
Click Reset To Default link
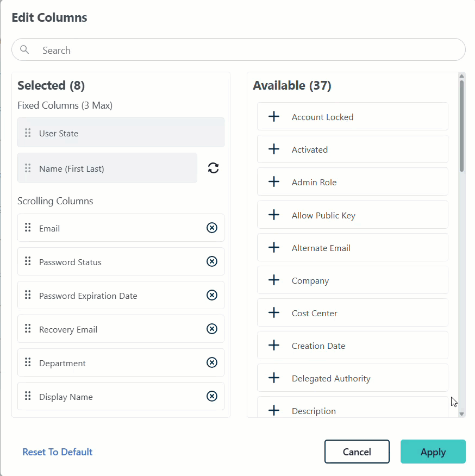point(58,452)
